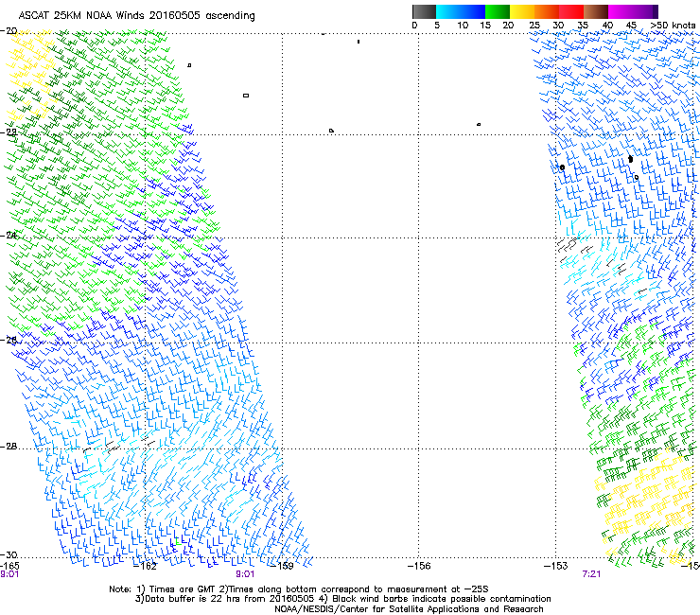This screenshot has width=700, height=615.
Task: Click the '>50 knots' legend label
Action: 673,25
